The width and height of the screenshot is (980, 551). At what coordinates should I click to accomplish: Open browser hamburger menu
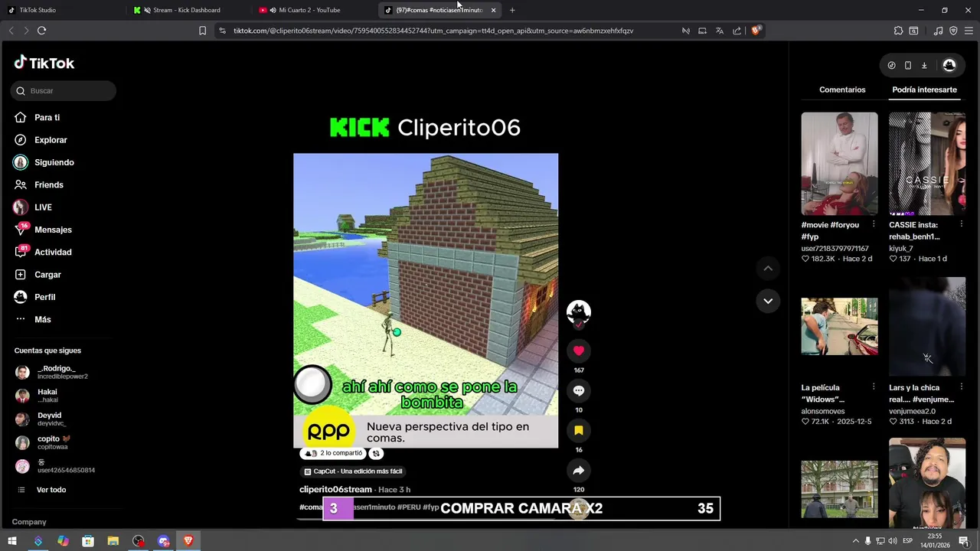click(969, 31)
